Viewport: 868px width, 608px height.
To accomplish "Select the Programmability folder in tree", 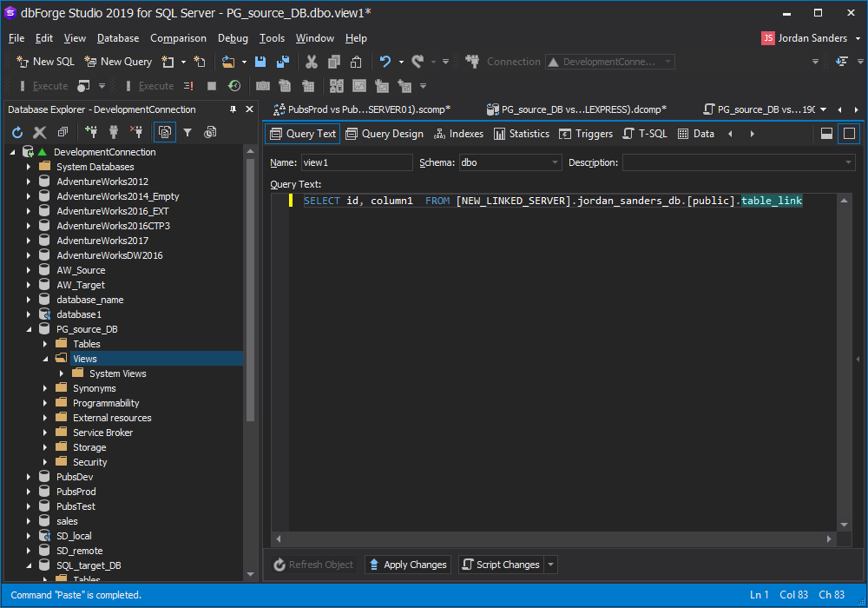I will pos(106,403).
